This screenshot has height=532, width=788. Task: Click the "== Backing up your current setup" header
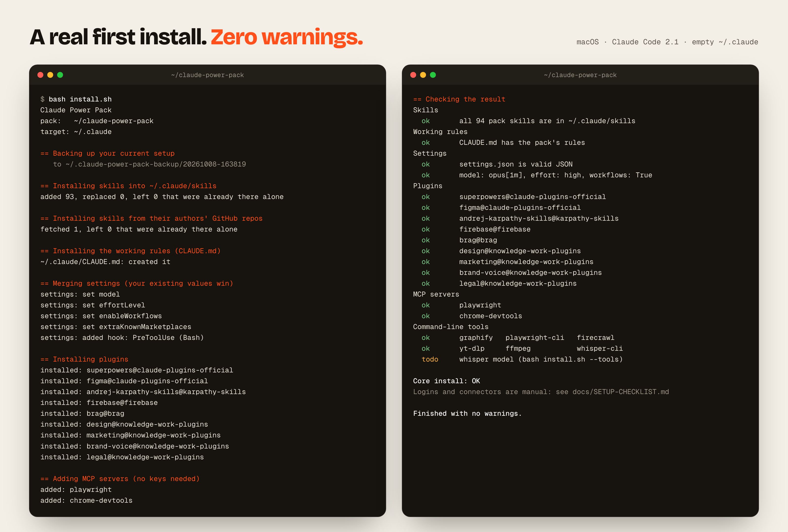(107, 154)
